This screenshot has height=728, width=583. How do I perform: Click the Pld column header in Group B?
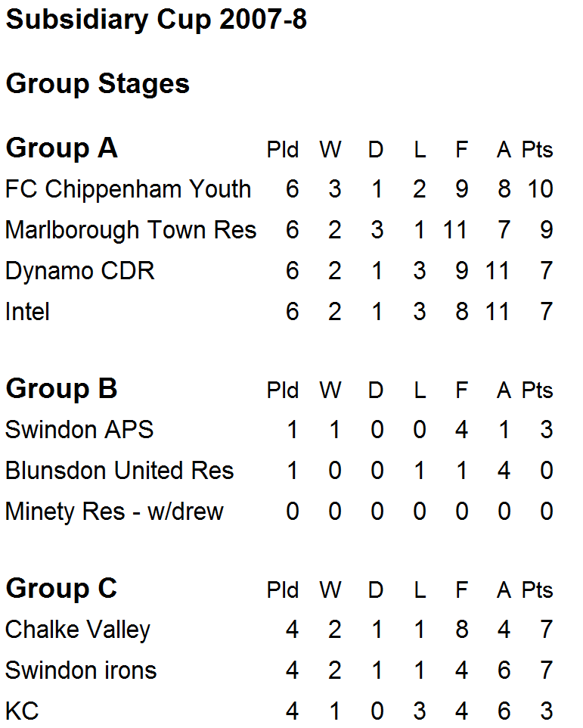pos(283,390)
